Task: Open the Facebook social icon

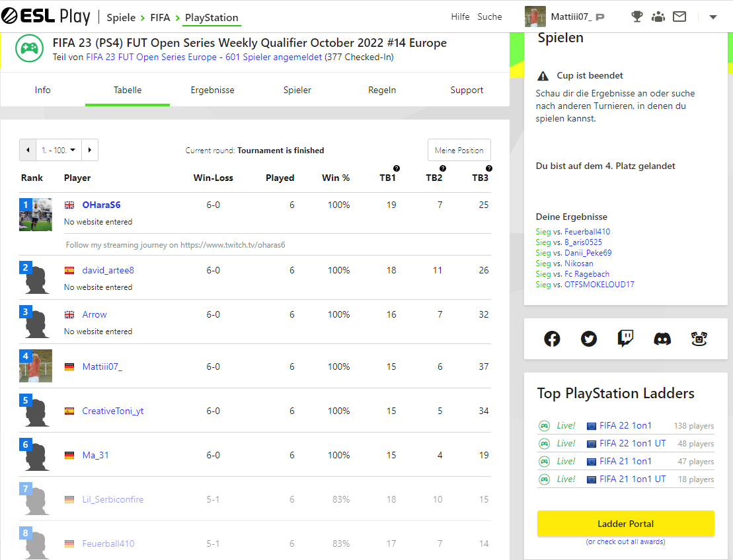Action: click(x=552, y=339)
